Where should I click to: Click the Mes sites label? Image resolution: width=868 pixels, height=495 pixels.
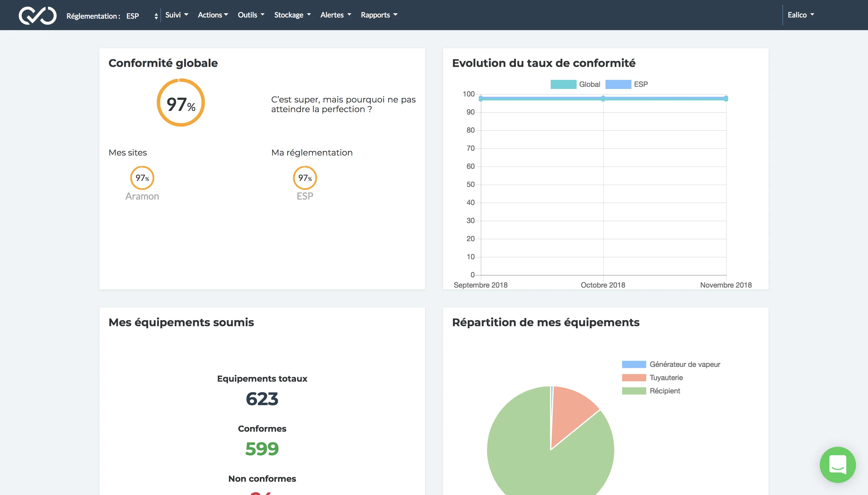click(x=128, y=153)
